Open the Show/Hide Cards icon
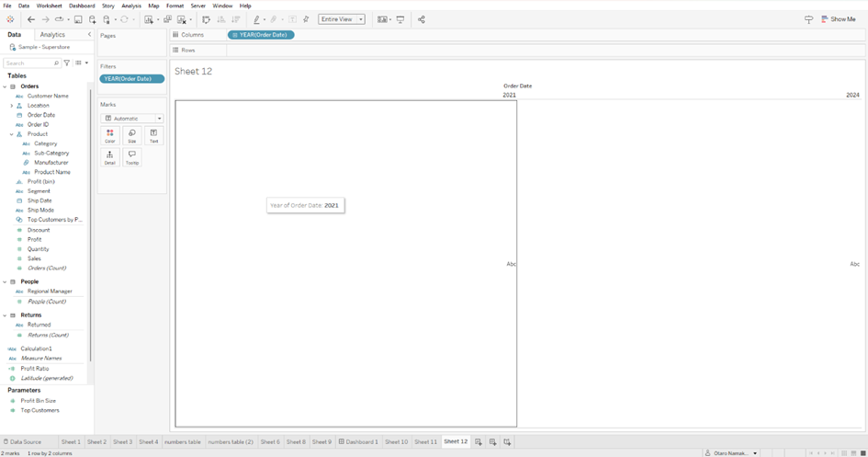The image size is (868, 457). (x=382, y=19)
